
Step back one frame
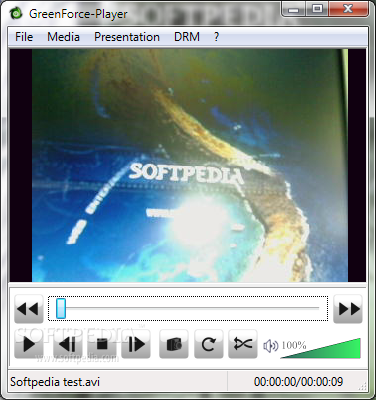pos(67,344)
